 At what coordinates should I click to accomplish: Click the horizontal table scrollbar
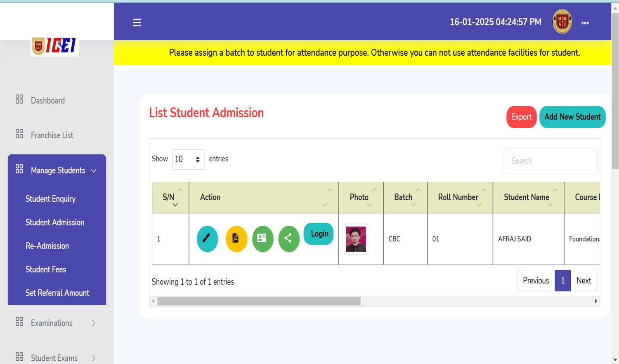tap(259, 301)
